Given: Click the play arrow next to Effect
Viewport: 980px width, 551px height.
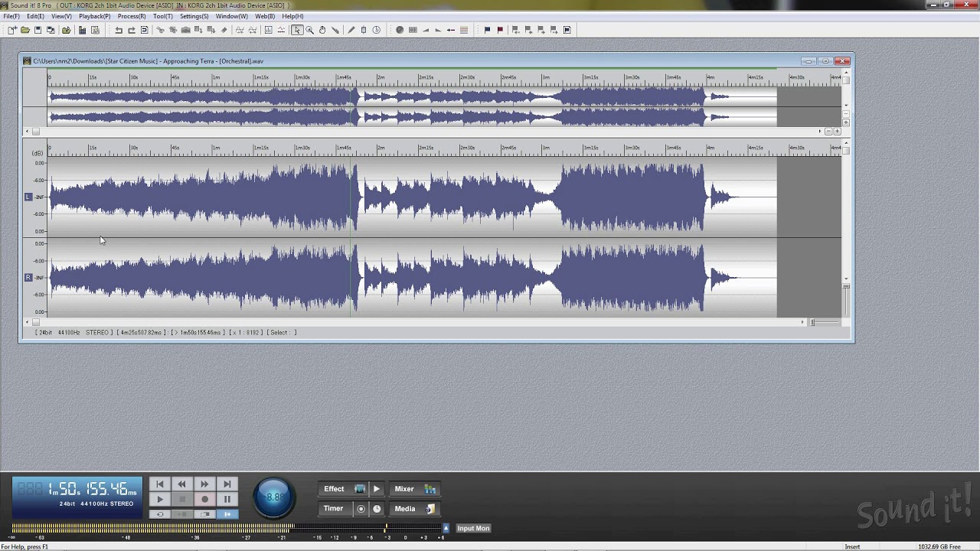Looking at the screenshot, I should tap(377, 489).
